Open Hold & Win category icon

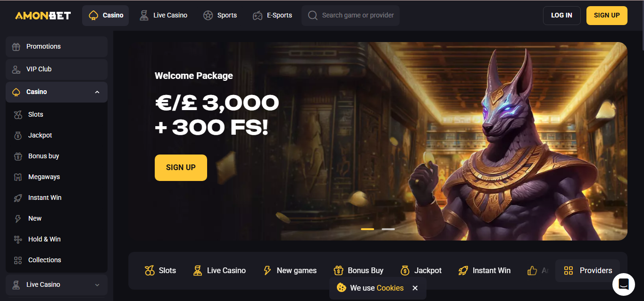[x=18, y=239]
